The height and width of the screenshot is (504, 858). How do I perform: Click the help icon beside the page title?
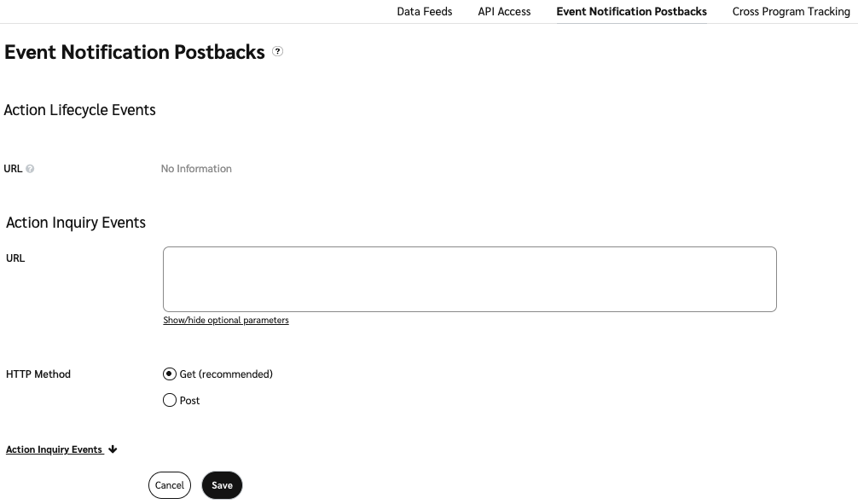click(277, 52)
